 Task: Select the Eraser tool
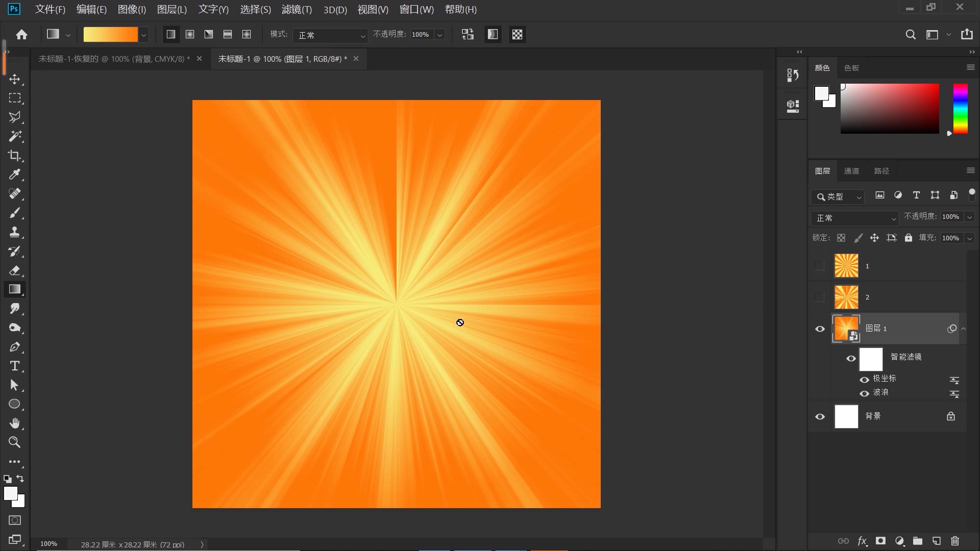15,270
